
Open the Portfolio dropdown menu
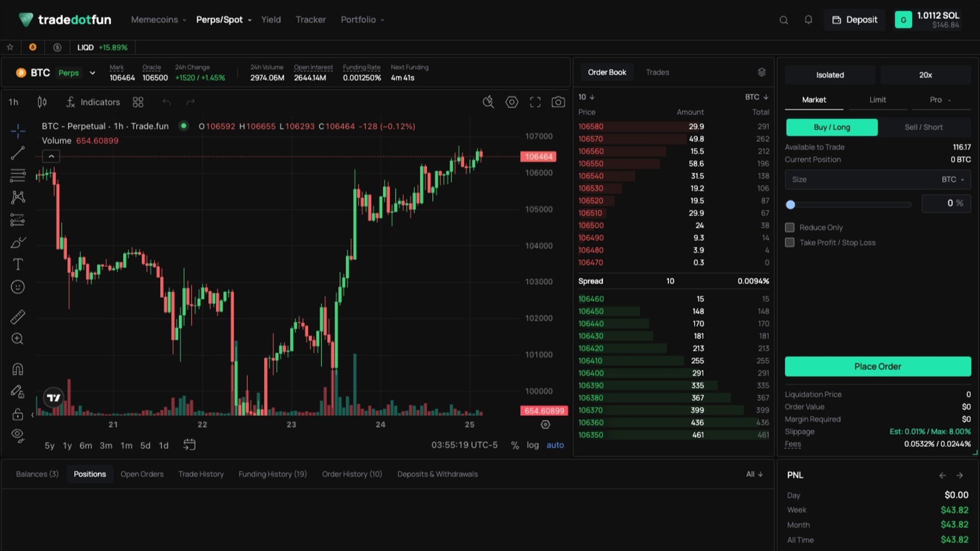[362, 20]
